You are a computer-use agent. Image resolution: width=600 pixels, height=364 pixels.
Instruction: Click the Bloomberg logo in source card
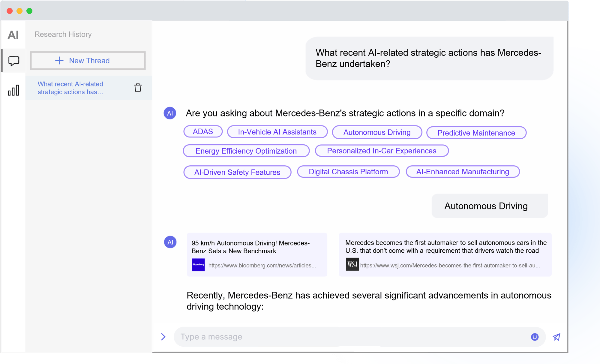click(x=198, y=265)
